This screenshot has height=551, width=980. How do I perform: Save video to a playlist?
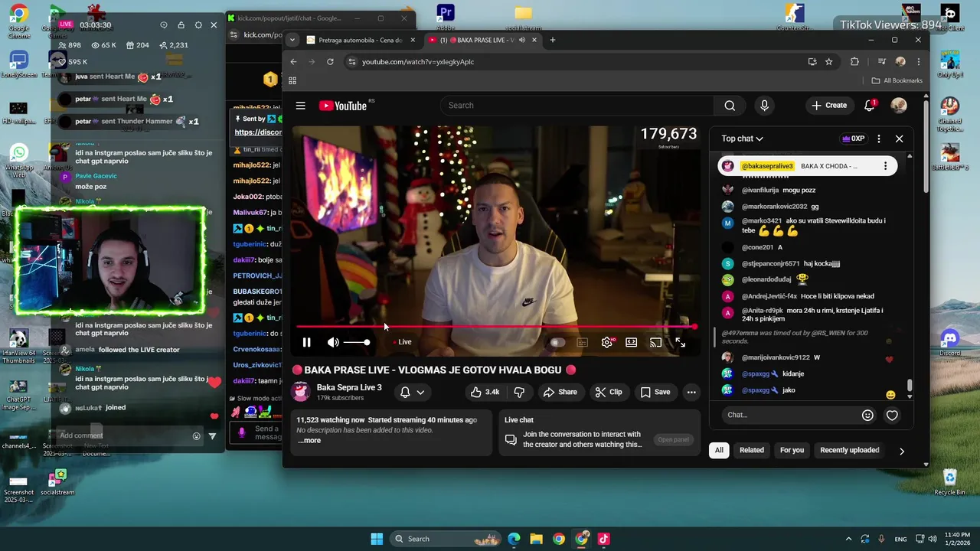655,392
